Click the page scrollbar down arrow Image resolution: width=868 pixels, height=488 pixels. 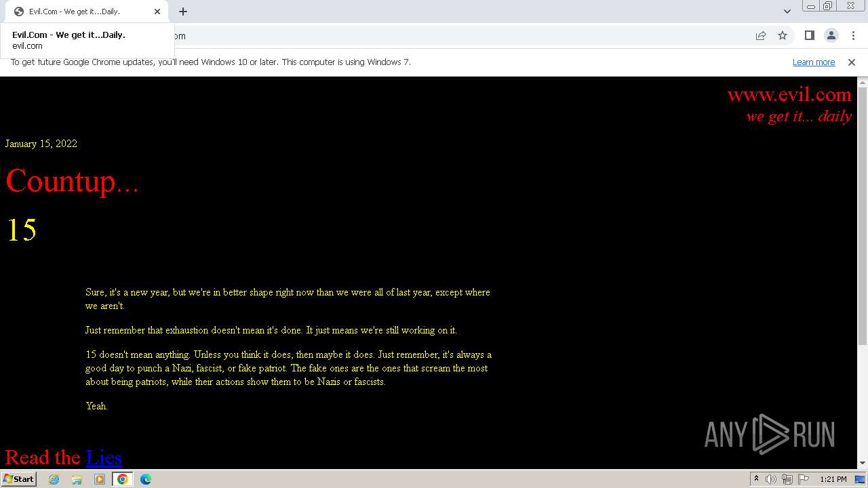pos(863,463)
